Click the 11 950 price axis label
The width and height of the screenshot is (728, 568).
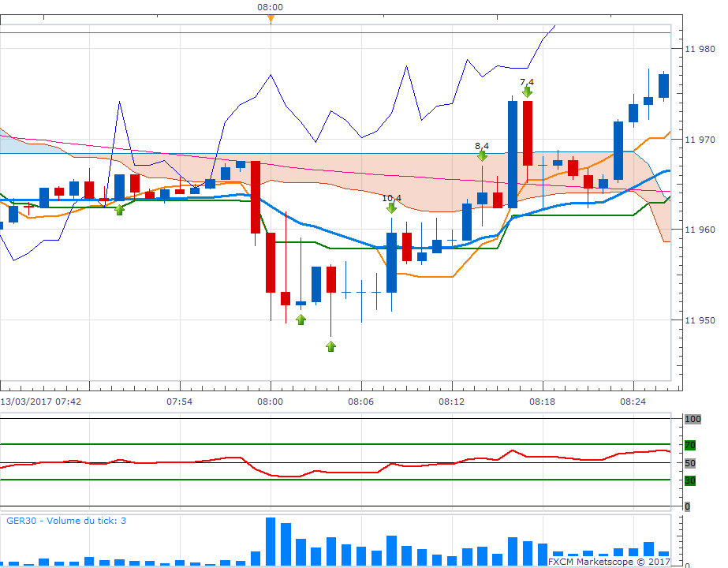(700, 320)
